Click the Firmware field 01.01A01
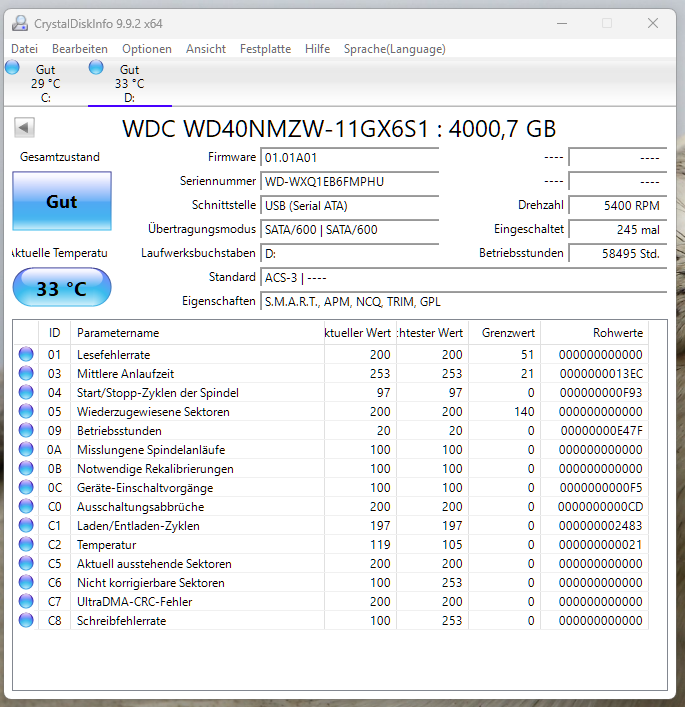Image resolution: width=685 pixels, height=707 pixels. [349, 158]
